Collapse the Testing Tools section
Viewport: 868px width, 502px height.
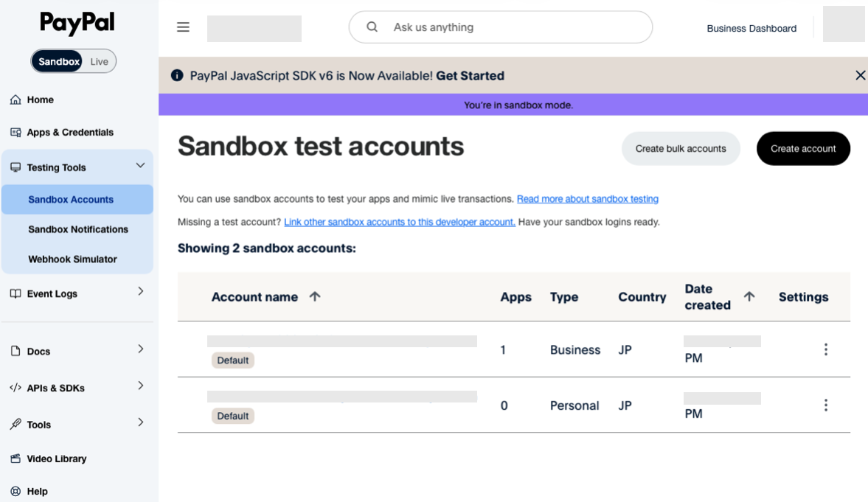[x=140, y=165]
